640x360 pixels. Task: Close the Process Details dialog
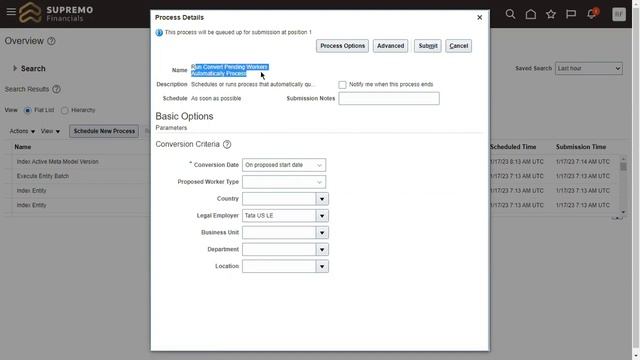point(480,18)
